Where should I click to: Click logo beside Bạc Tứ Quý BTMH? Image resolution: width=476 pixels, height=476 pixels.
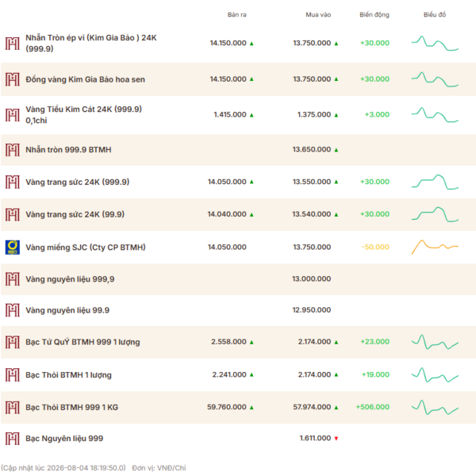(13, 342)
